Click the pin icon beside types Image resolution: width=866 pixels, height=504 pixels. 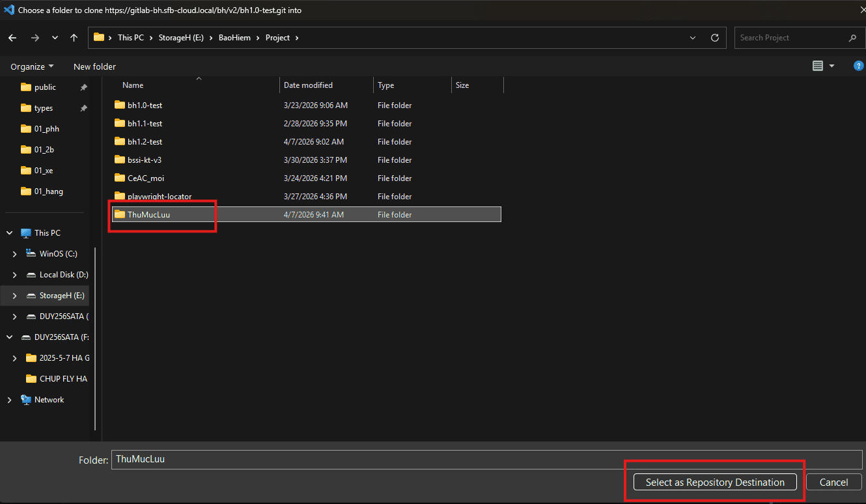pos(83,108)
